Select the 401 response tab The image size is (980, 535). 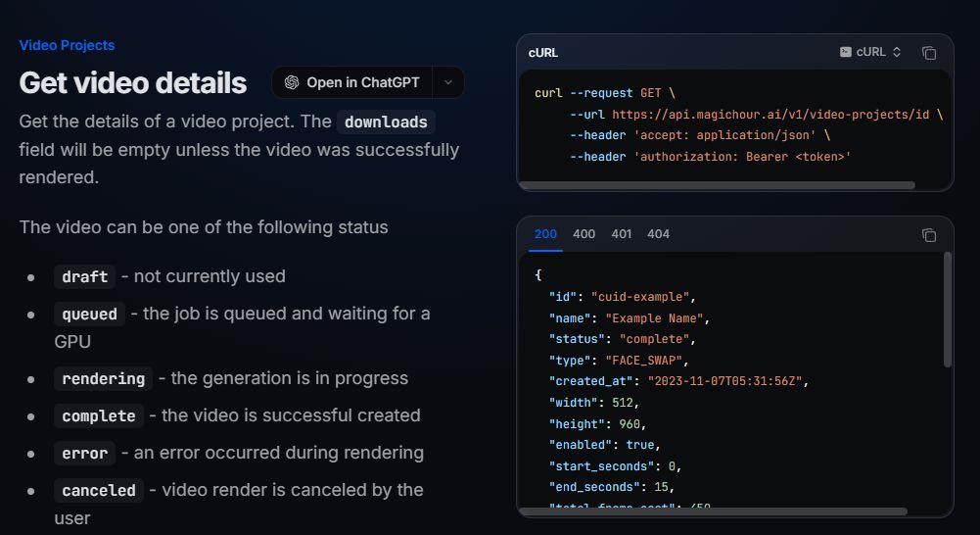pos(621,234)
